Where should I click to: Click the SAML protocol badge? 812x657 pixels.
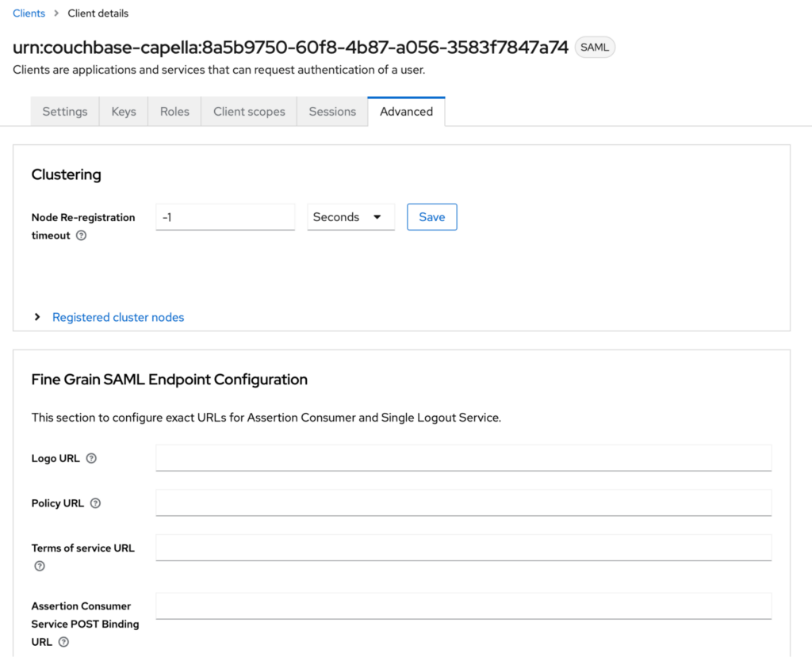[x=595, y=47]
